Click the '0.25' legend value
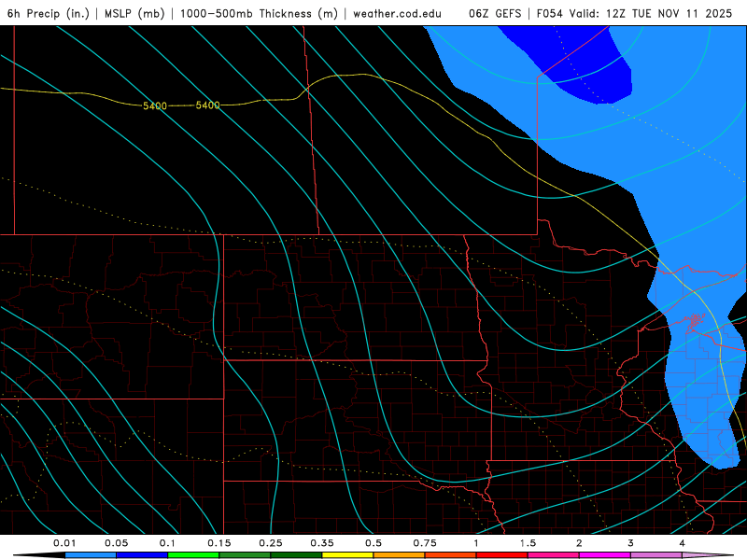 (x=271, y=543)
